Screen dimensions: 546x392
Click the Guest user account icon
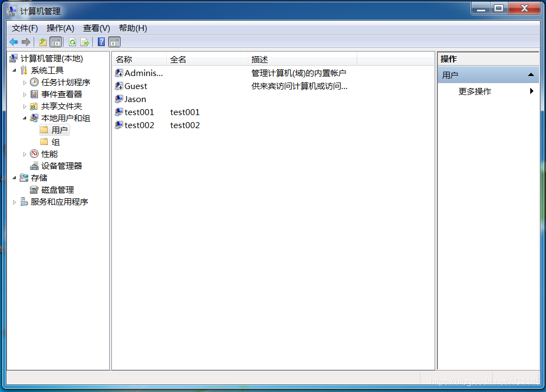click(x=119, y=86)
